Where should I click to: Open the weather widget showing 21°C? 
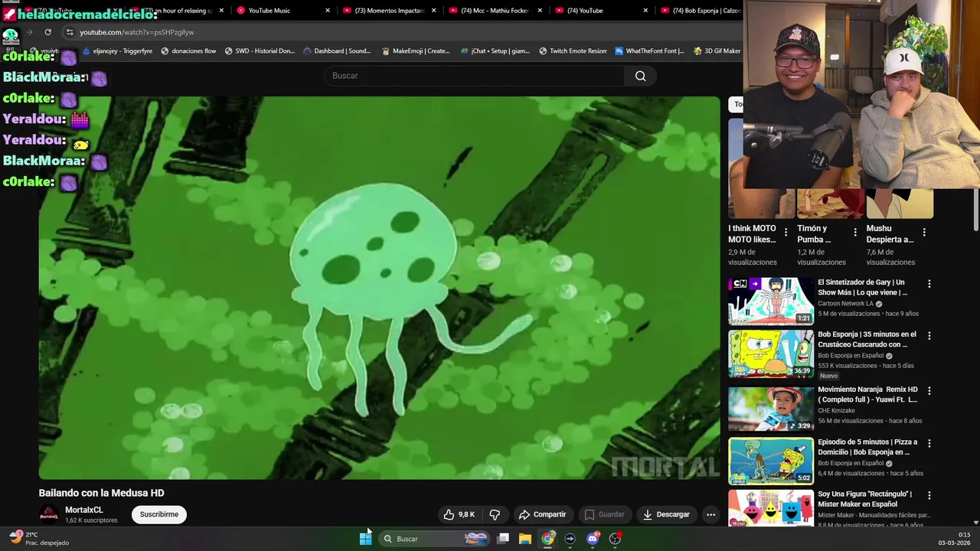click(38, 539)
